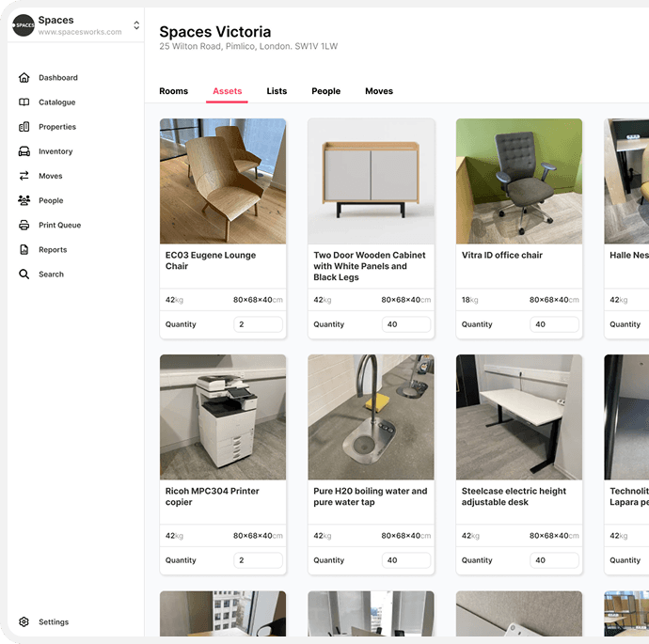Click the Moves arrows icon
Image resolution: width=649 pixels, height=644 pixels.
coord(24,176)
